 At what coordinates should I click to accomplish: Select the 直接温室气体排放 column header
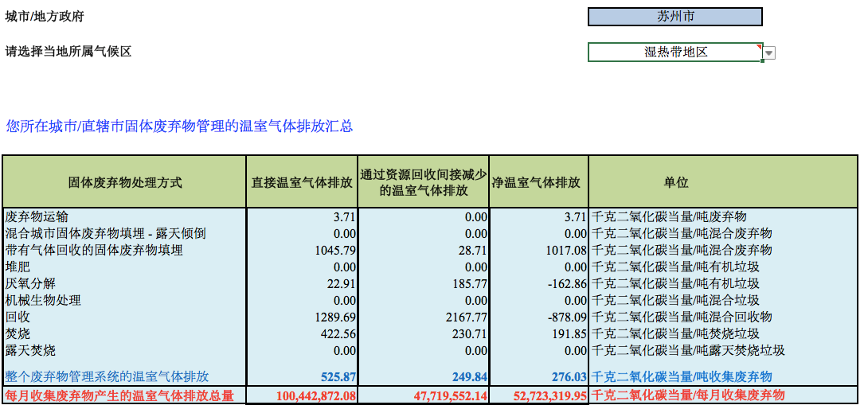302,182
